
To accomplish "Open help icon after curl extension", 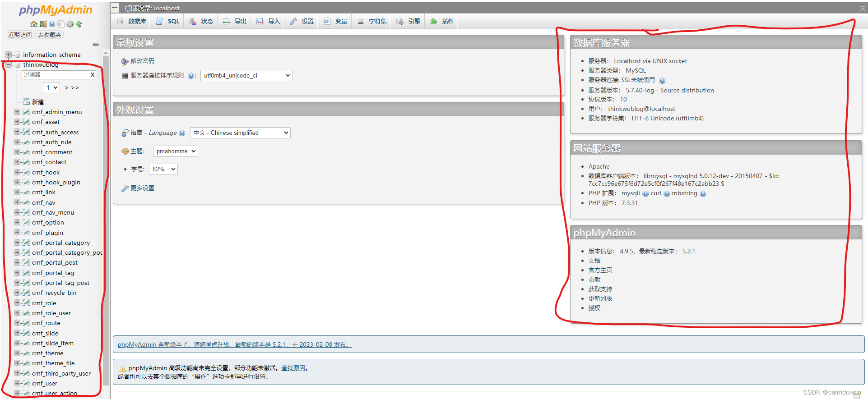I will tap(667, 194).
